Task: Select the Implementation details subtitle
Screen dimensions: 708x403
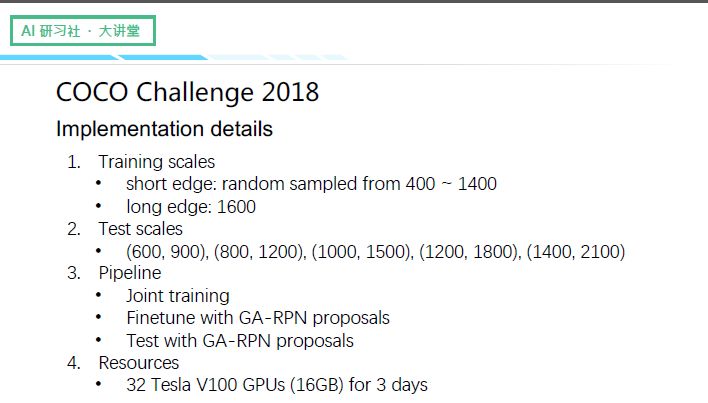Action: pyautogui.click(x=164, y=130)
